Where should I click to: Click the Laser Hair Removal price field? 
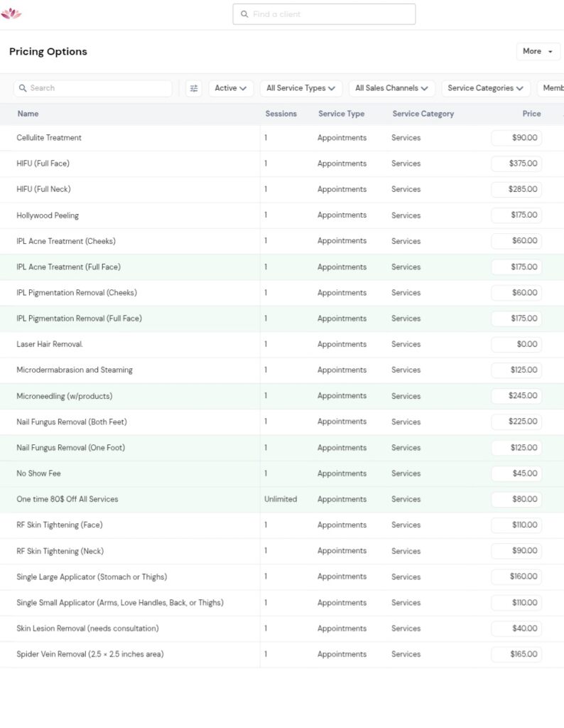tap(516, 344)
